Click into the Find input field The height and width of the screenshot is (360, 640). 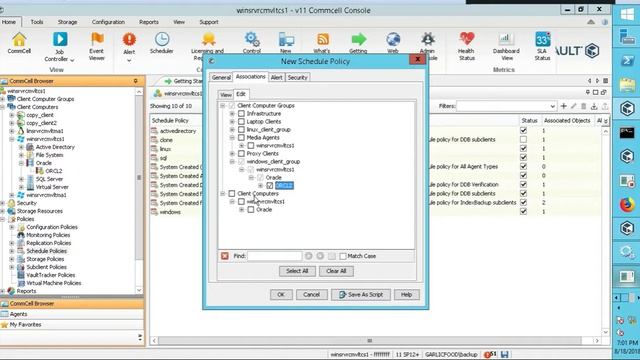point(274,256)
